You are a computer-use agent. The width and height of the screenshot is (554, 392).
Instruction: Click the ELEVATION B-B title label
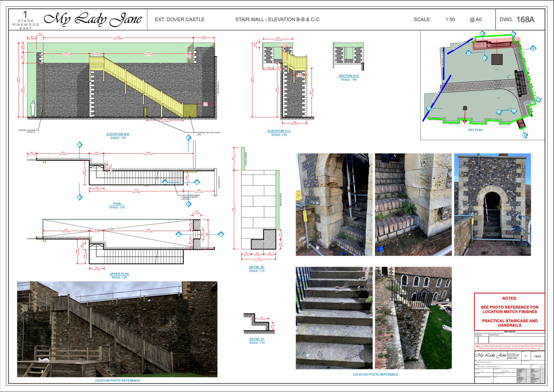point(118,134)
